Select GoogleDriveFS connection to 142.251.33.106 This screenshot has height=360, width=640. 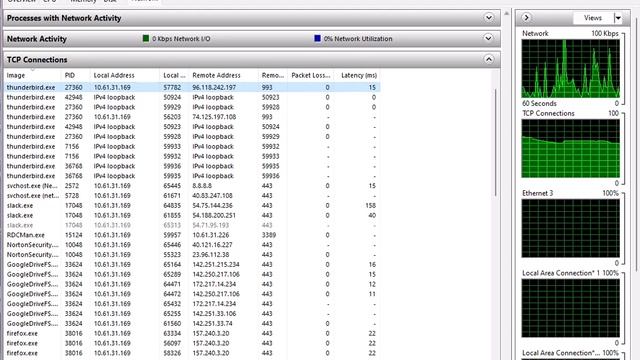tap(192, 313)
